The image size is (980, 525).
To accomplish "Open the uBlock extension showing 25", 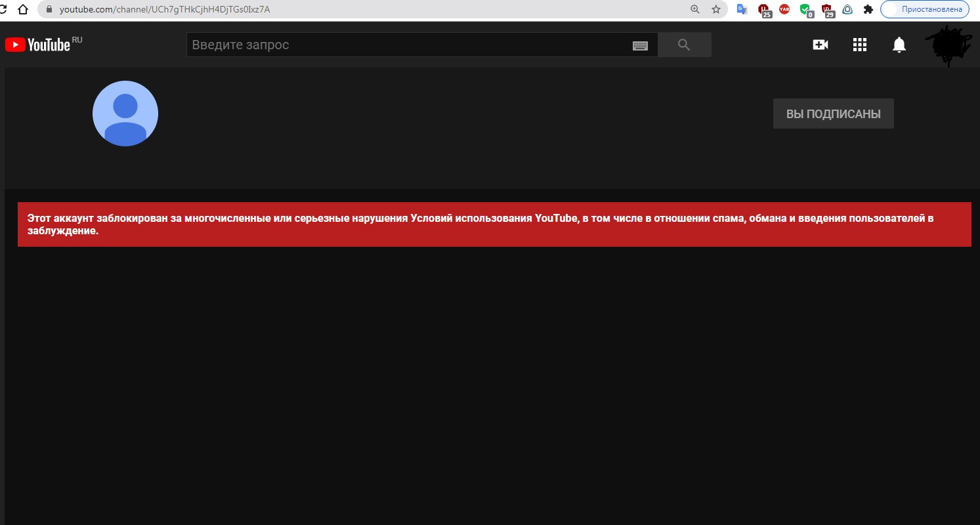I will click(764, 10).
